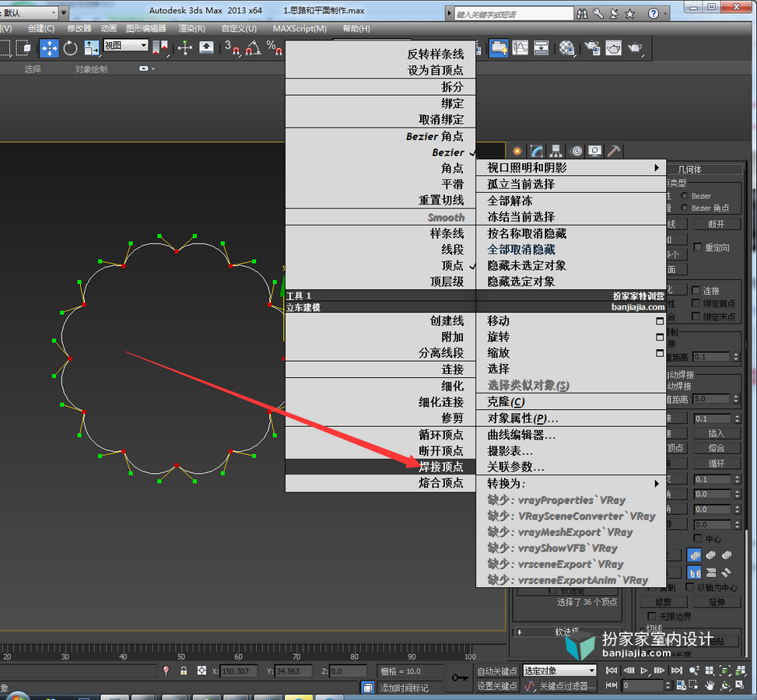Open the MAXScript(M) menu
This screenshot has height=700, width=757.
(300, 29)
